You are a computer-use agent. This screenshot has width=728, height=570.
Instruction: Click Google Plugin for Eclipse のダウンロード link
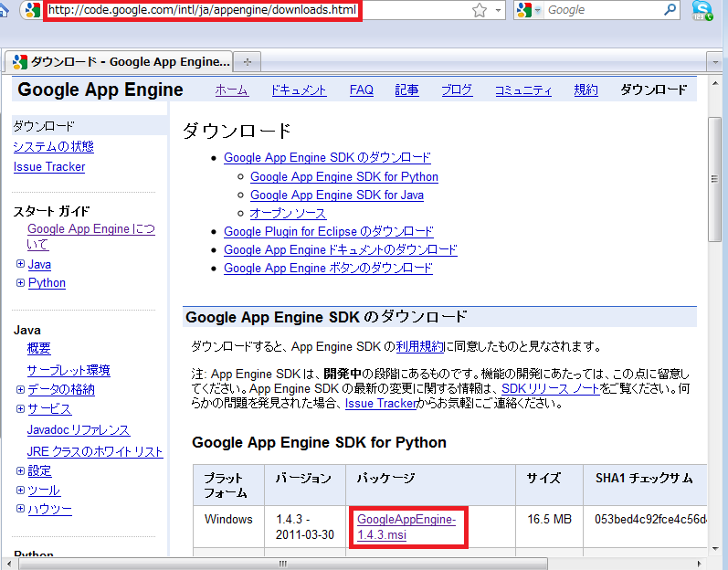coord(329,231)
